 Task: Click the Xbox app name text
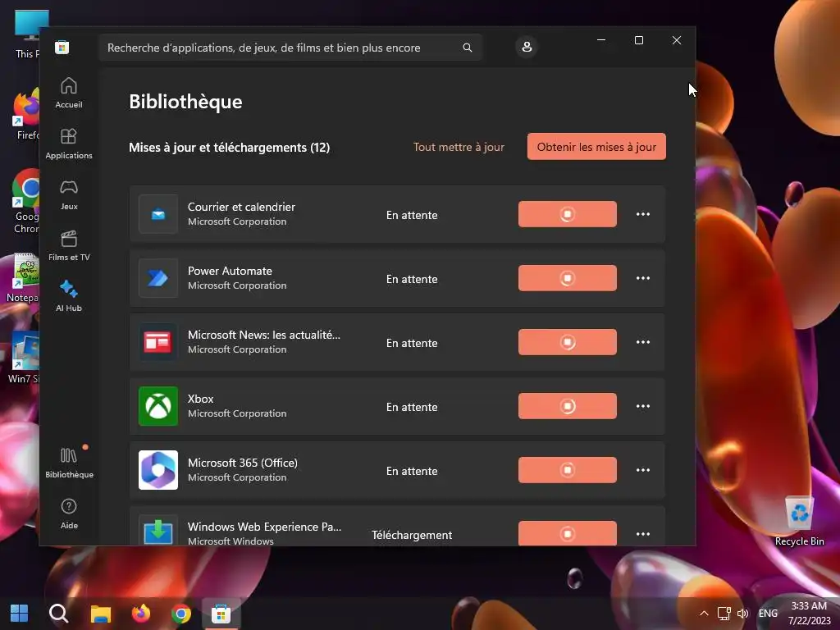200,399
